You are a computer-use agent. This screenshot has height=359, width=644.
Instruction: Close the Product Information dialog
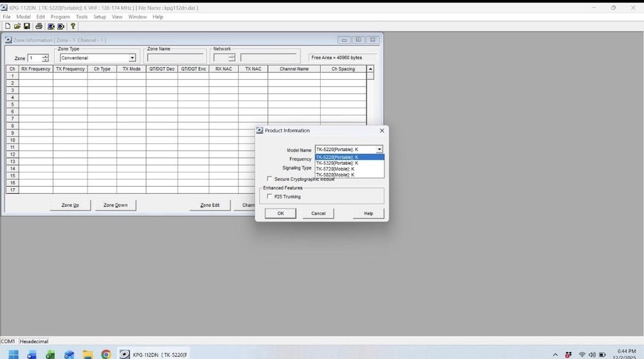pyautogui.click(x=382, y=131)
